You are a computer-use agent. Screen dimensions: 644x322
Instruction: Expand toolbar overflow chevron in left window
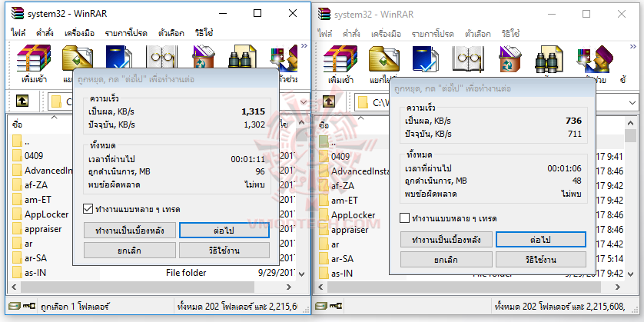click(304, 46)
